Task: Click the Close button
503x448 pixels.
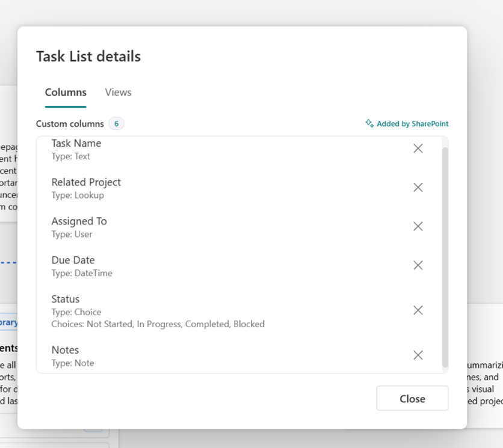Action: coord(412,398)
